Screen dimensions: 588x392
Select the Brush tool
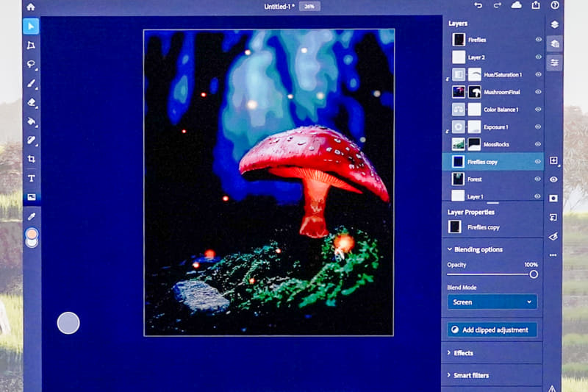click(x=31, y=83)
